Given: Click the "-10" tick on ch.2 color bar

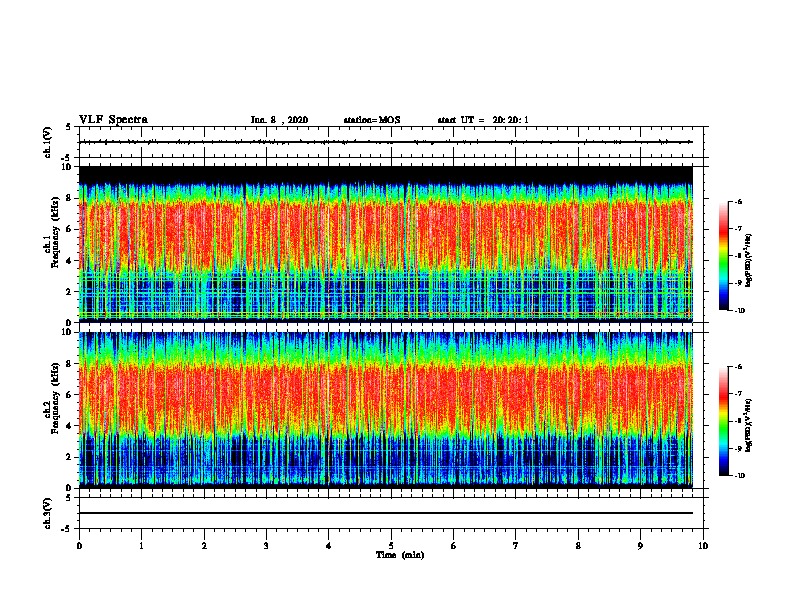Looking at the screenshot, I should [x=739, y=476].
